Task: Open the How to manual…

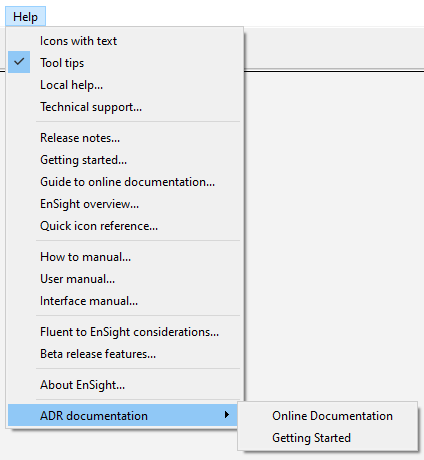Action: pos(124,257)
